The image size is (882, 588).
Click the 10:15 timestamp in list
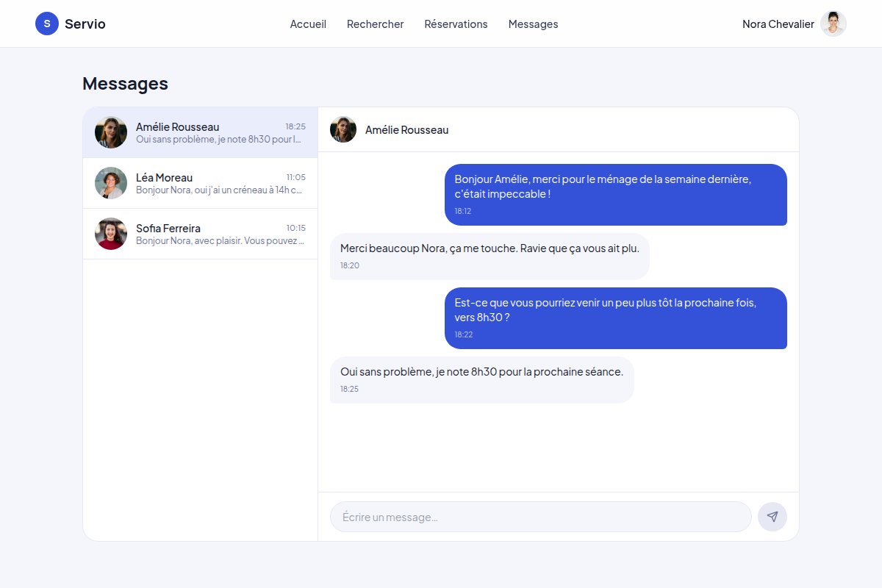tap(296, 228)
